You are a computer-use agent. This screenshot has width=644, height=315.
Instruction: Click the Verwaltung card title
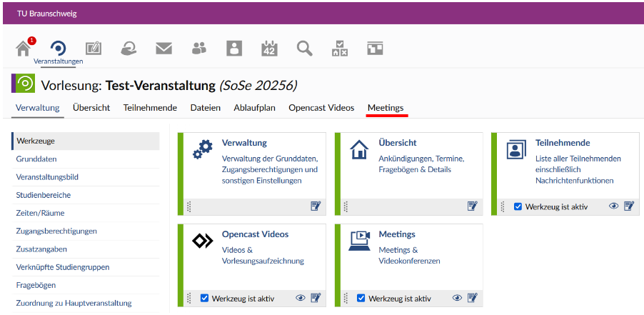[244, 143]
